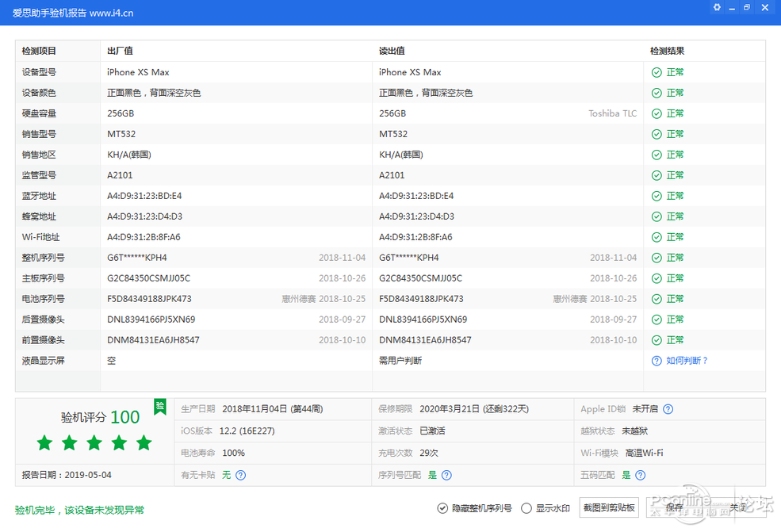Click 验机完毕，该设备未发现异常 message

(x=79, y=510)
